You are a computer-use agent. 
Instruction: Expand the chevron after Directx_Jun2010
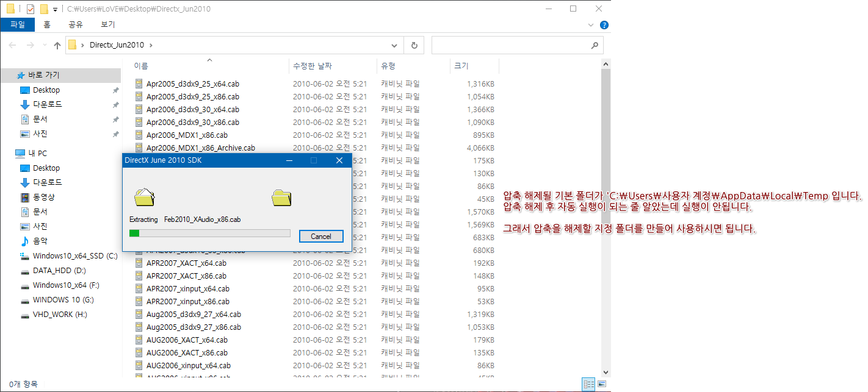151,45
